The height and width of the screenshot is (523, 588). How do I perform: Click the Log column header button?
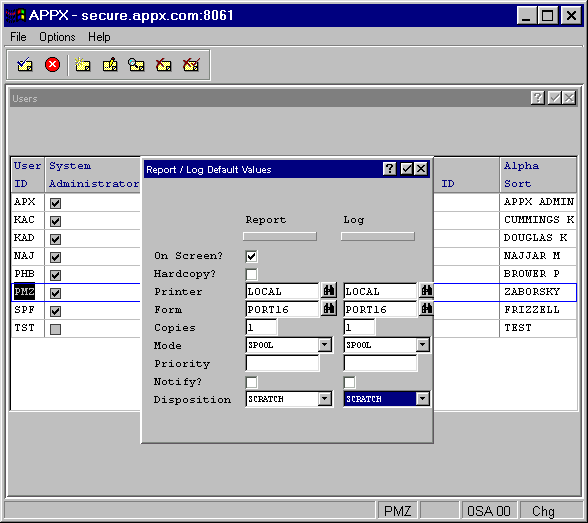(378, 237)
